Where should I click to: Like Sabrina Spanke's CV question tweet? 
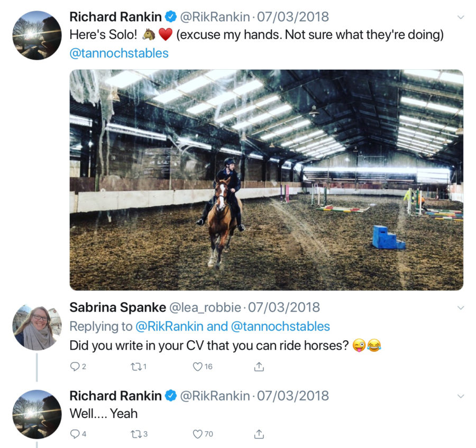coord(198,366)
